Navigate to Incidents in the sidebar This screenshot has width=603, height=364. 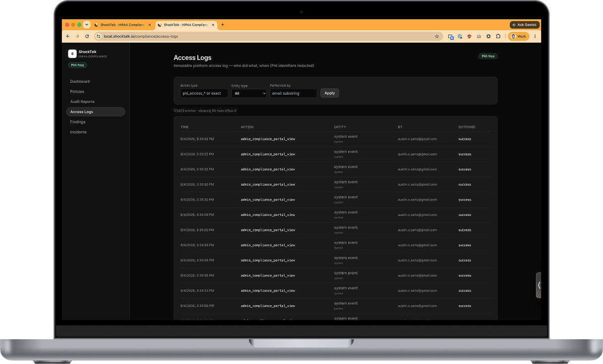[95, 132]
